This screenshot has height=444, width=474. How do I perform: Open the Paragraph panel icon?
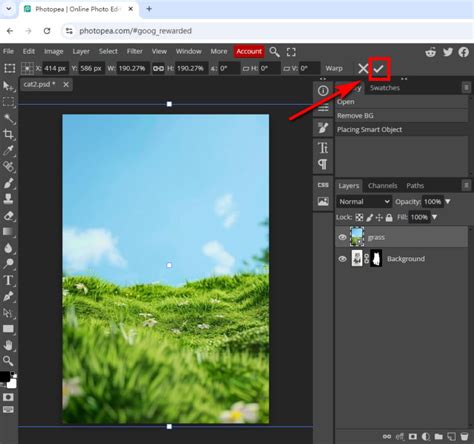[323, 164]
